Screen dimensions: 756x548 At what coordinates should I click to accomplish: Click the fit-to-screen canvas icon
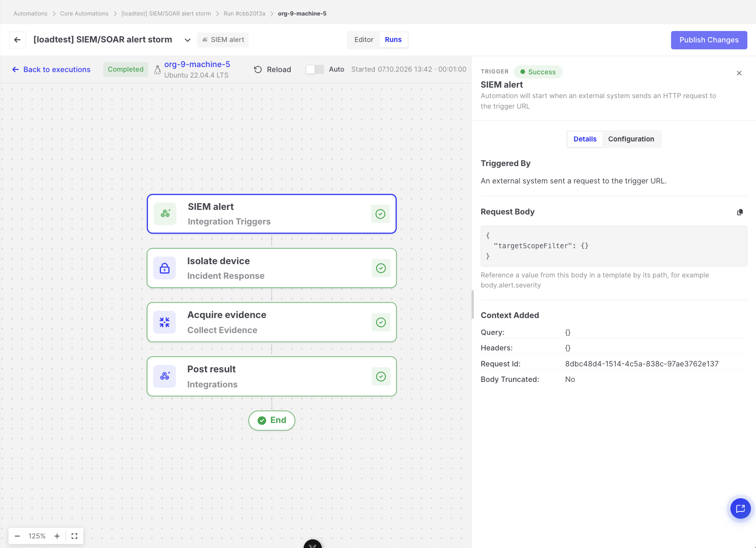(x=74, y=536)
